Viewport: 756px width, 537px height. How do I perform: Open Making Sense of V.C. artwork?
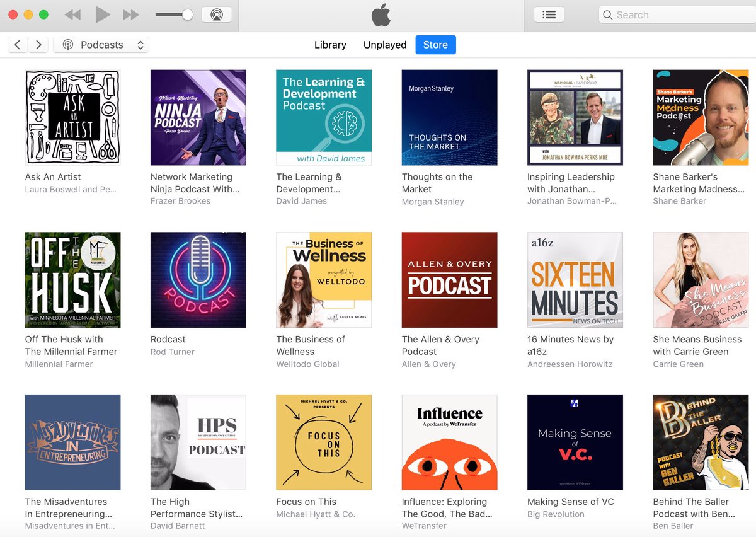tap(575, 442)
